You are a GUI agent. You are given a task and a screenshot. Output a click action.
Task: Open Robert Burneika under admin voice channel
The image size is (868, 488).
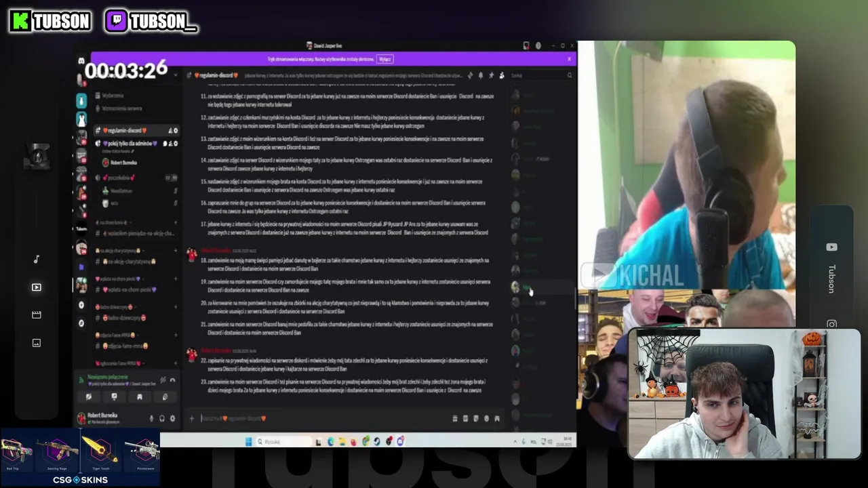pos(120,163)
